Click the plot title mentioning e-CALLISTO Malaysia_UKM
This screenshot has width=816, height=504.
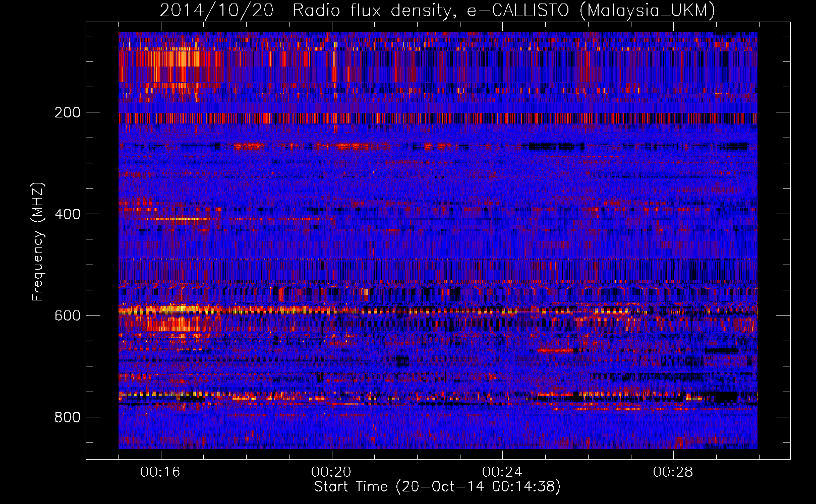tap(437, 10)
